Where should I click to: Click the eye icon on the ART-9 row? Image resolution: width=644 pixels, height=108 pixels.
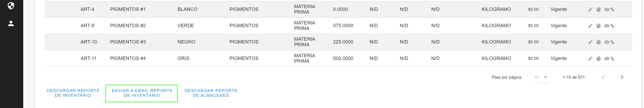click(606, 26)
